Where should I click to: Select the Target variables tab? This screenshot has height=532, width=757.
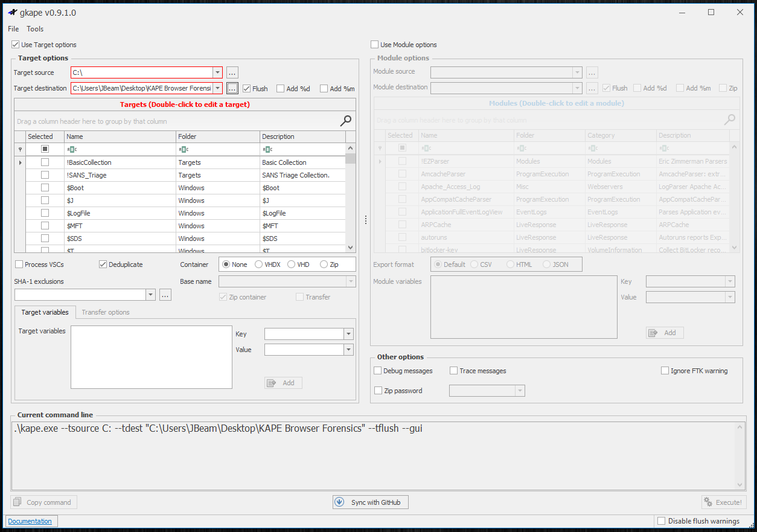(x=45, y=312)
